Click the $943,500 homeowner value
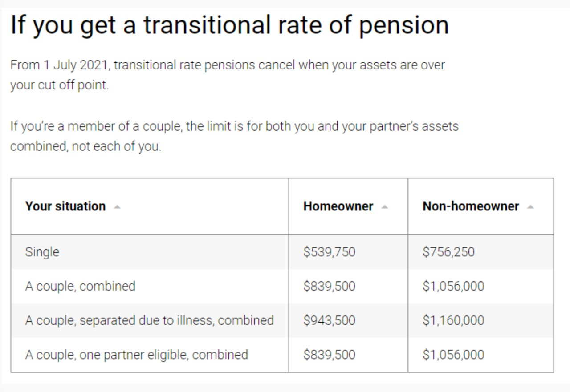The width and height of the screenshot is (570, 392). click(329, 320)
